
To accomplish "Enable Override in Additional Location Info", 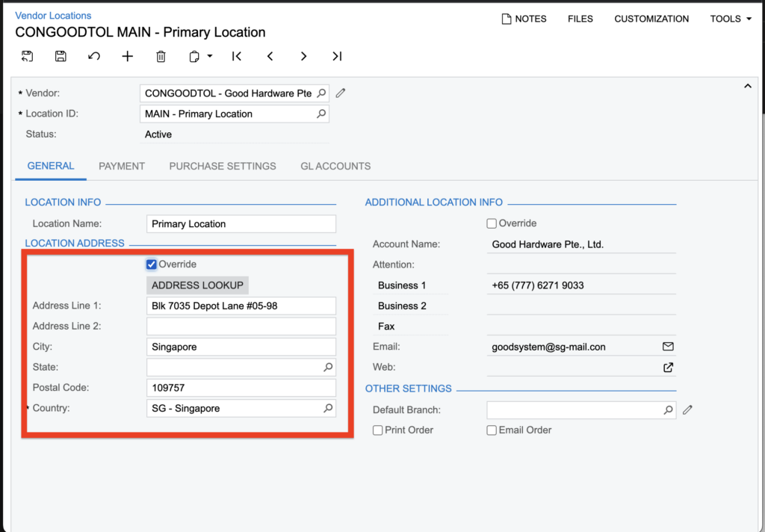I will point(492,223).
